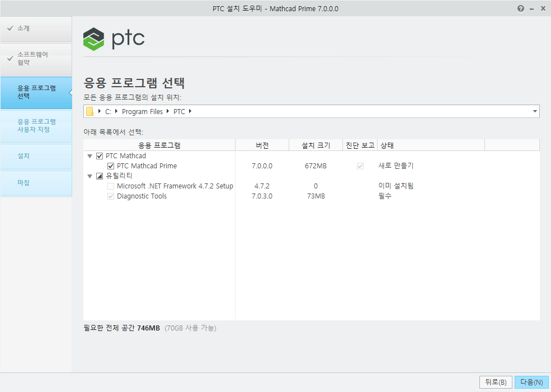Open the help question mark icon
Screen dimensions: 551x392
point(521,8)
